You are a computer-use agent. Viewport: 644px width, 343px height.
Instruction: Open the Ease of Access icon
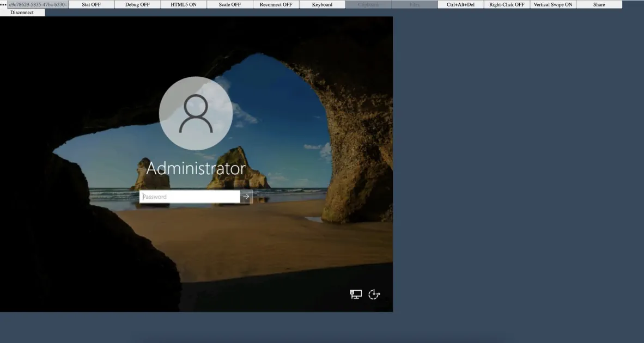[374, 294]
